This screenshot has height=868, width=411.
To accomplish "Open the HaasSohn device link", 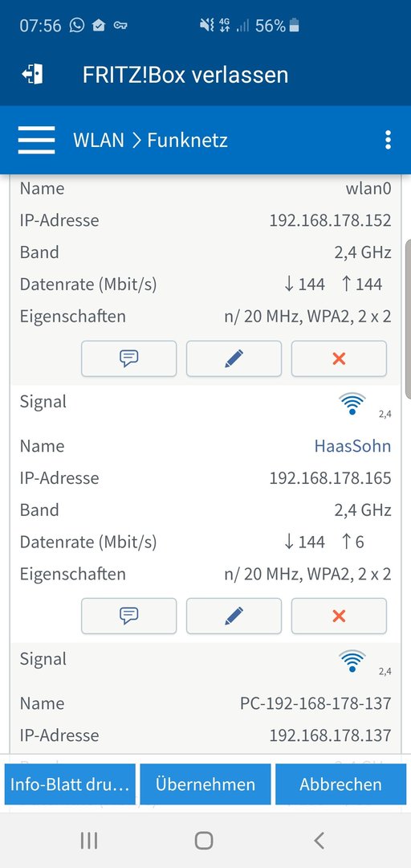I will pyautogui.click(x=352, y=445).
